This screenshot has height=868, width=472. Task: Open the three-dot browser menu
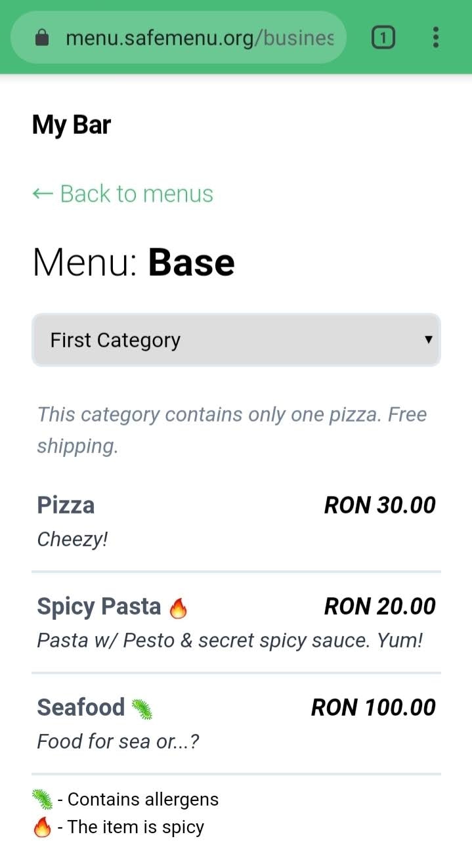click(x=435, y=37)
